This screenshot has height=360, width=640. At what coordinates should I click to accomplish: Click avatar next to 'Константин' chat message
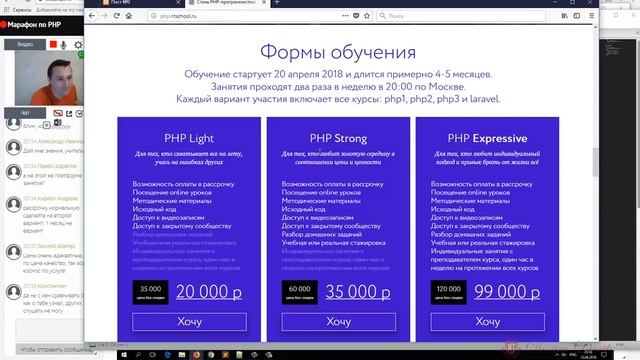tap(13, 292)
